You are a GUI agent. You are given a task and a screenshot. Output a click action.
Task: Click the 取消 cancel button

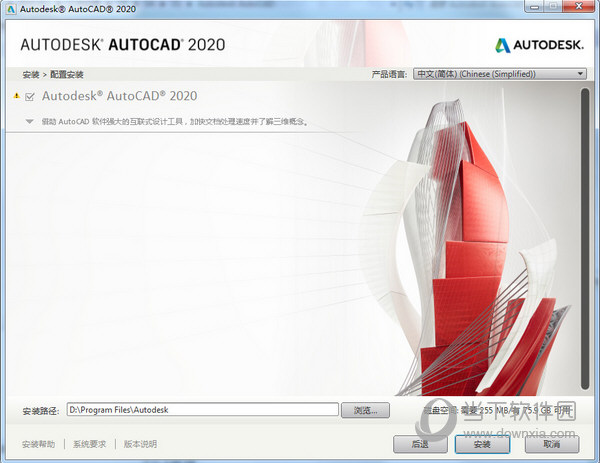pos(551,443)
